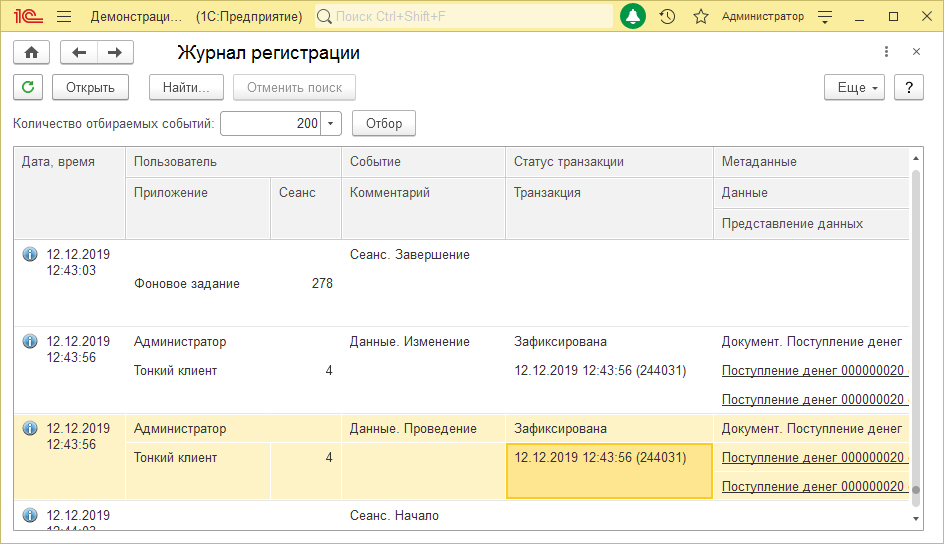
Task: Open the history clock icon
Action: (x=667, y=16)
